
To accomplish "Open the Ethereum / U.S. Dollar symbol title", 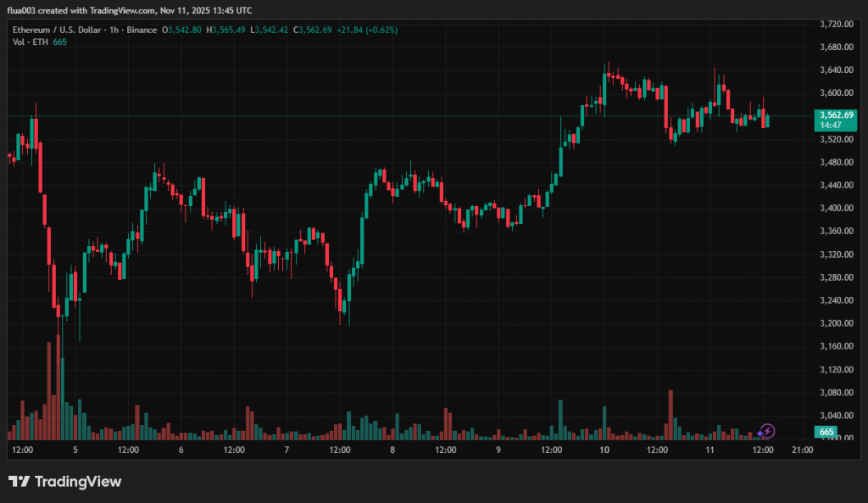I will coord(53,30).
